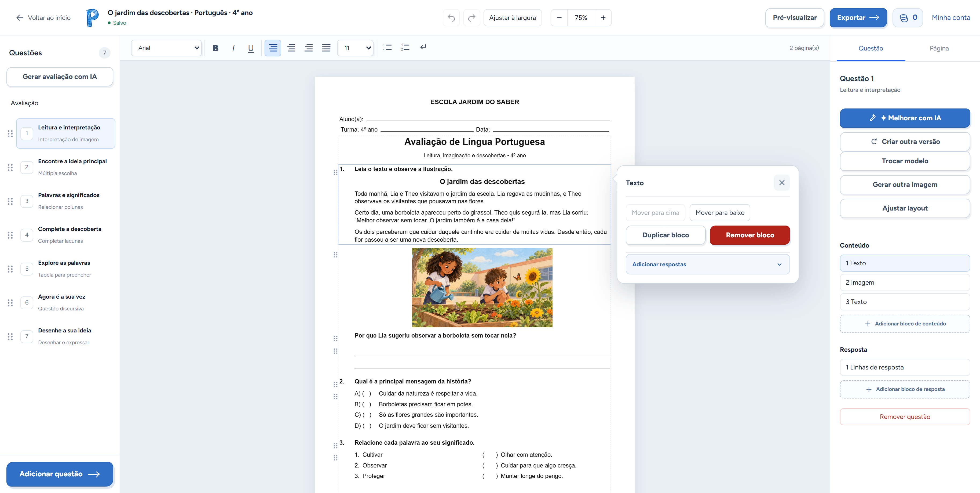The width and height of the screenshot is (980, 493).
Task: Click Gerar avaliação com IA
Action: 60,77
